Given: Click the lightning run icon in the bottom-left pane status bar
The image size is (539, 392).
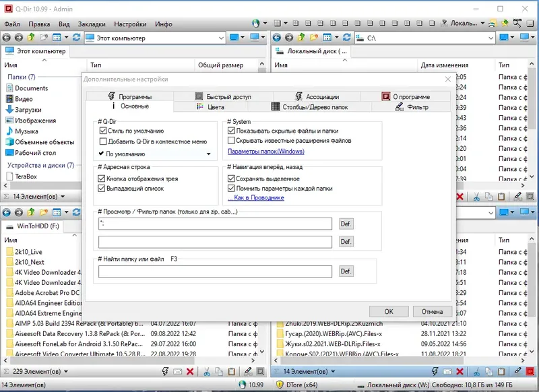Looking at the screenshot, I should (165, 371).
